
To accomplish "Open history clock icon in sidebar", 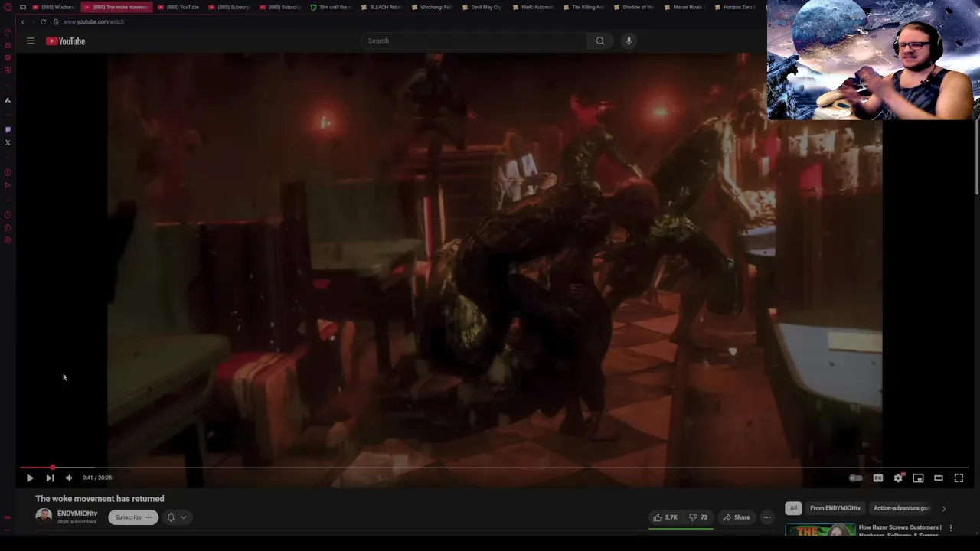I will tap(8, 215).
